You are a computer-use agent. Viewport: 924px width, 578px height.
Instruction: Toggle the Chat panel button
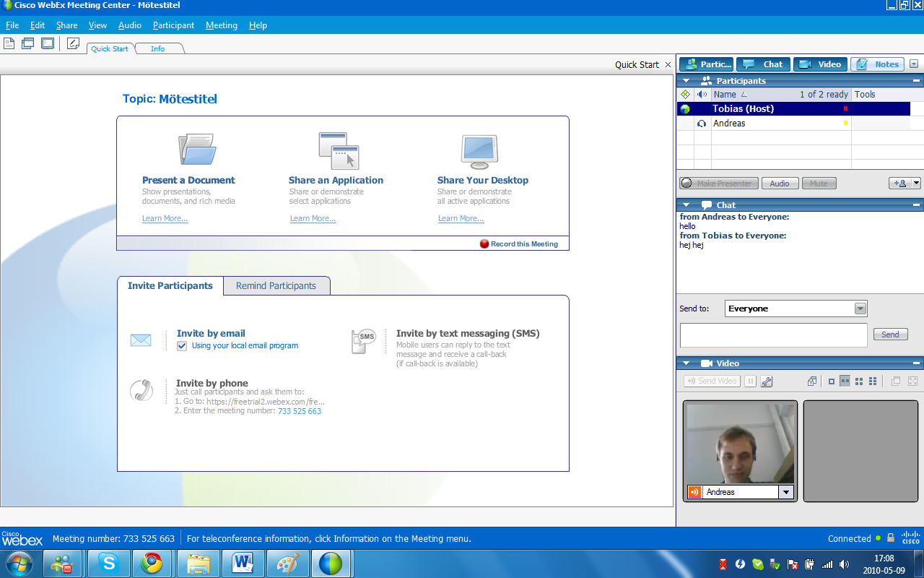(x=763, y=64)
